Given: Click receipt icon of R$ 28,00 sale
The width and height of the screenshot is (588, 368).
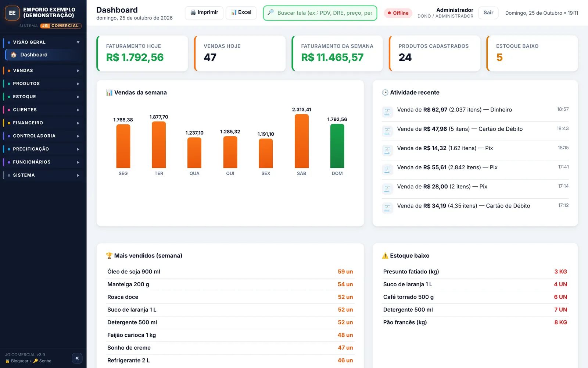Looking at the screenshot, I should coord(387,189).
